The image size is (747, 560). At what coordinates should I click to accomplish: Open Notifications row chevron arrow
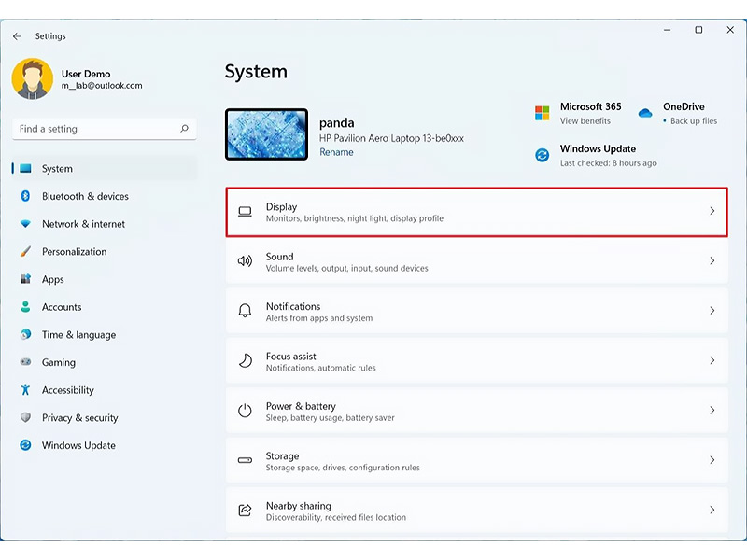(712, 311)
